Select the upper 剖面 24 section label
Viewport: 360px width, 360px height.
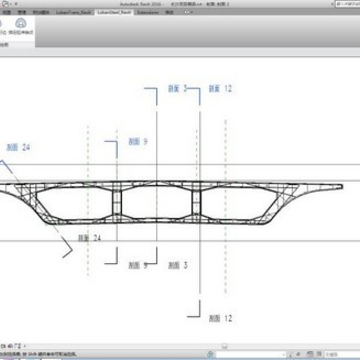click(18, 147)
